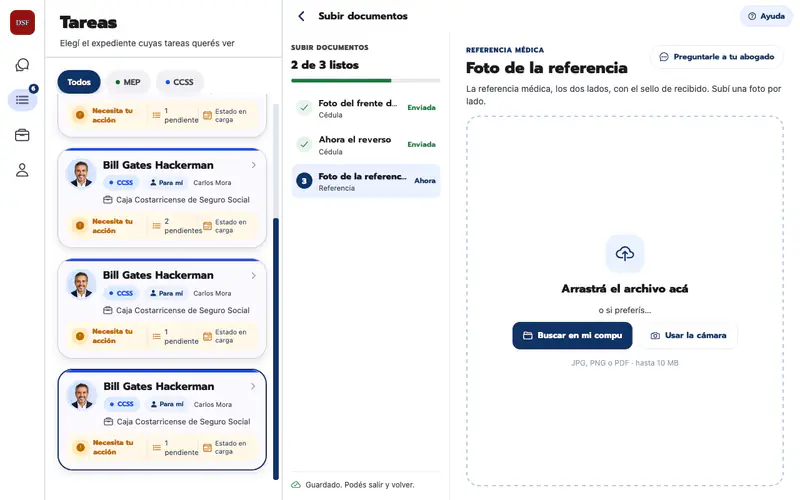
Task: Click the Enviada status of Ahora el reverso
Action: point(421,144)
